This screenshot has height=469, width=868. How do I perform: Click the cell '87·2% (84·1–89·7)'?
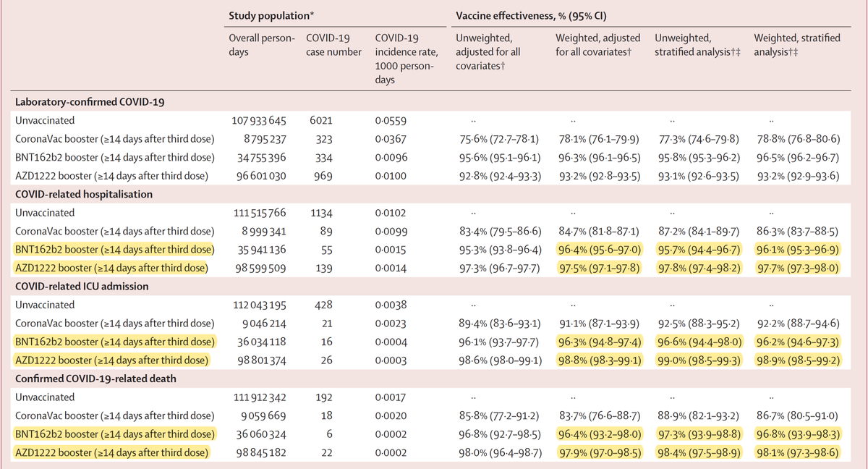[x=697, y=231]
